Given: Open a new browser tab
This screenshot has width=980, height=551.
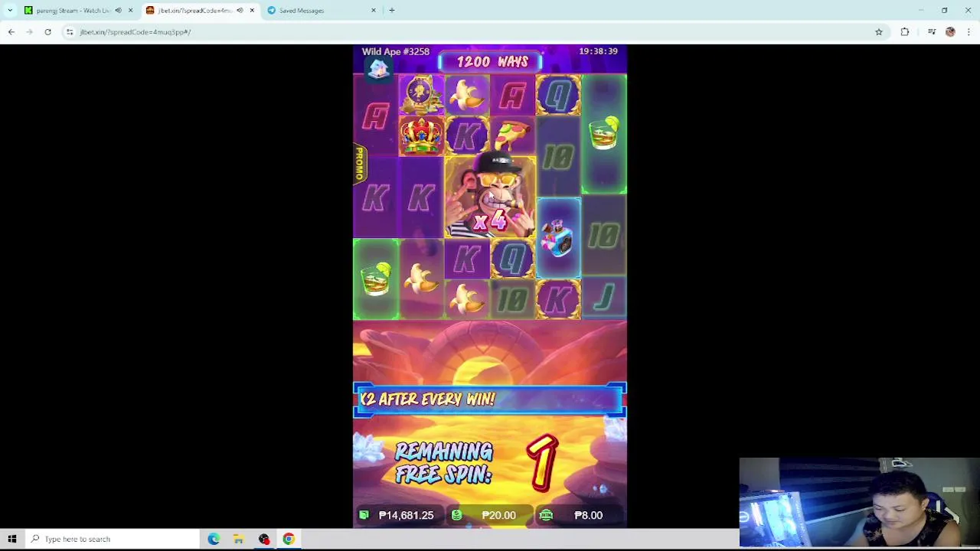Looking at the screenshot, I should tap(392, 11).
